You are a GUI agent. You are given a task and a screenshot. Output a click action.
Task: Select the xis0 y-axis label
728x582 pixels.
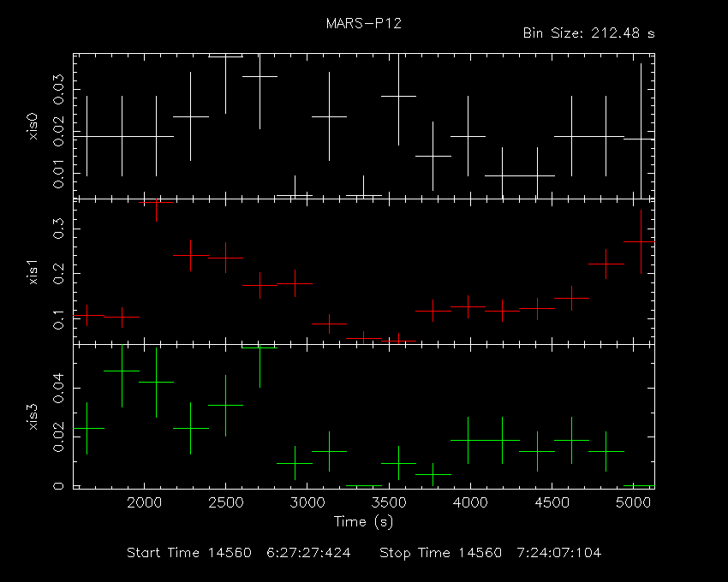pyautogui.click(x=33, y=126)
